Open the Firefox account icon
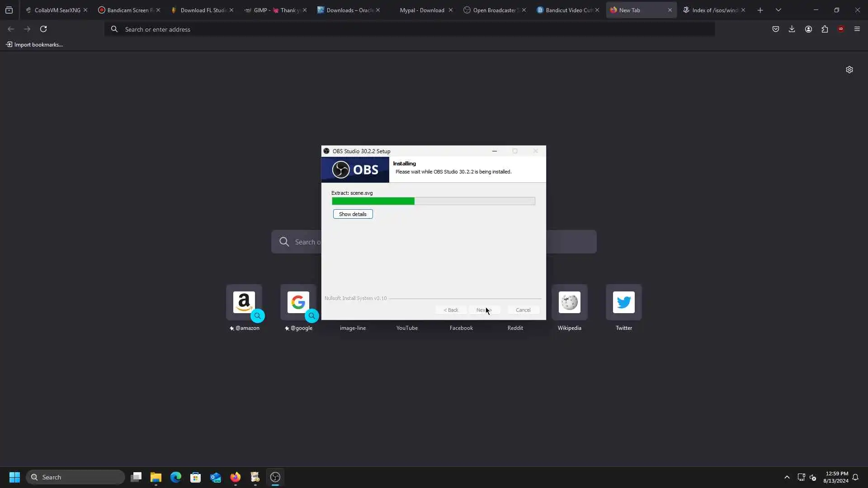This screenshot has height=488, width=868. (x=808, y=29)
